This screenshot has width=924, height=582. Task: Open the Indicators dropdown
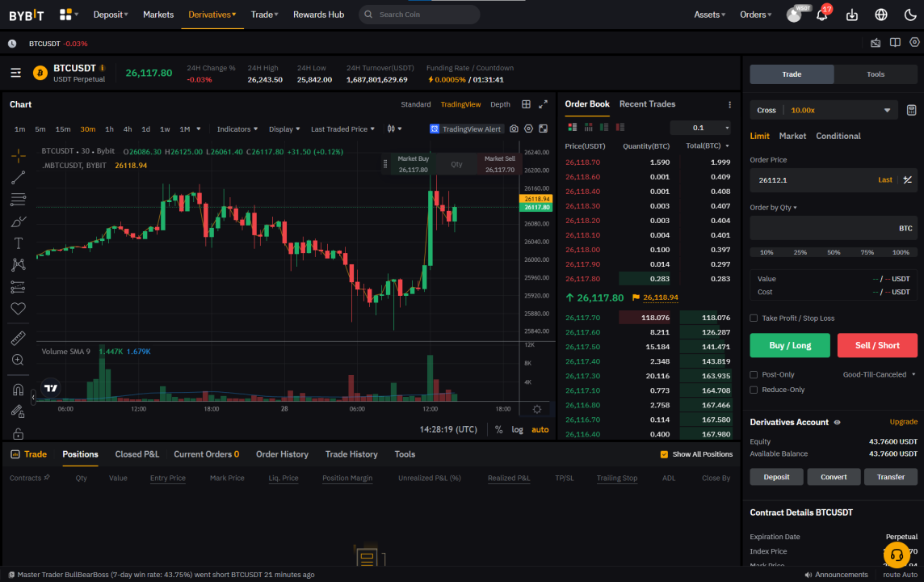coord(237,129)
